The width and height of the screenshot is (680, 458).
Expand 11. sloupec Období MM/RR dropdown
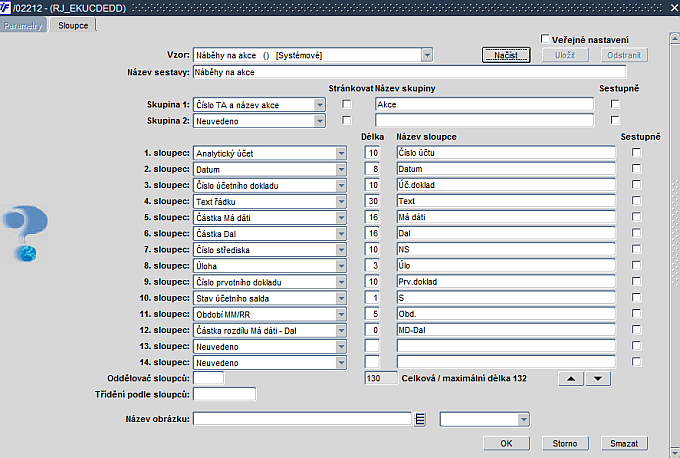tap(341, 314)
